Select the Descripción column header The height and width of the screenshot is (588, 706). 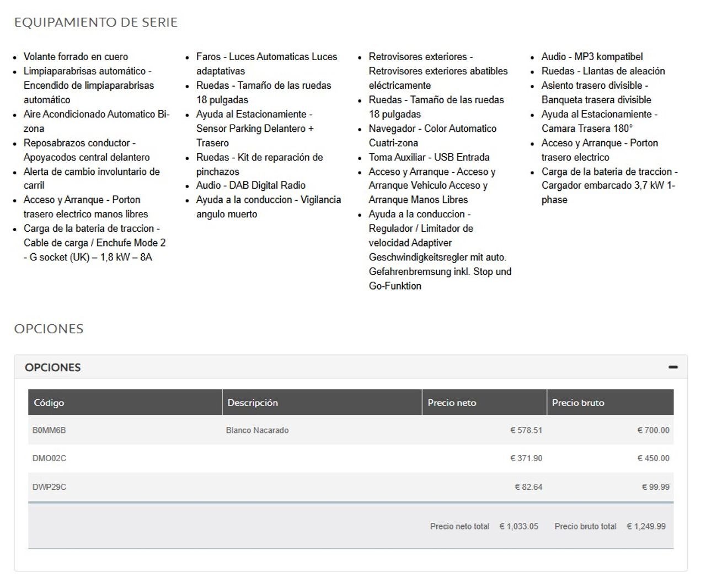(322, 403)
